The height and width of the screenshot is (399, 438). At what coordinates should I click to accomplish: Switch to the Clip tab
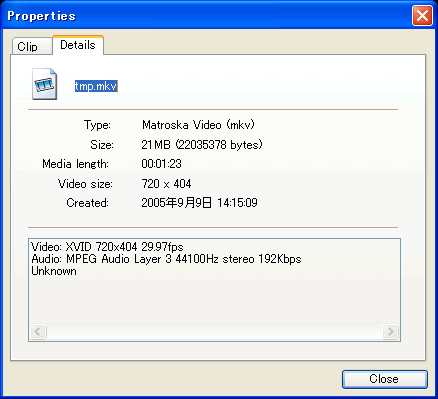(x=32, y=46)
